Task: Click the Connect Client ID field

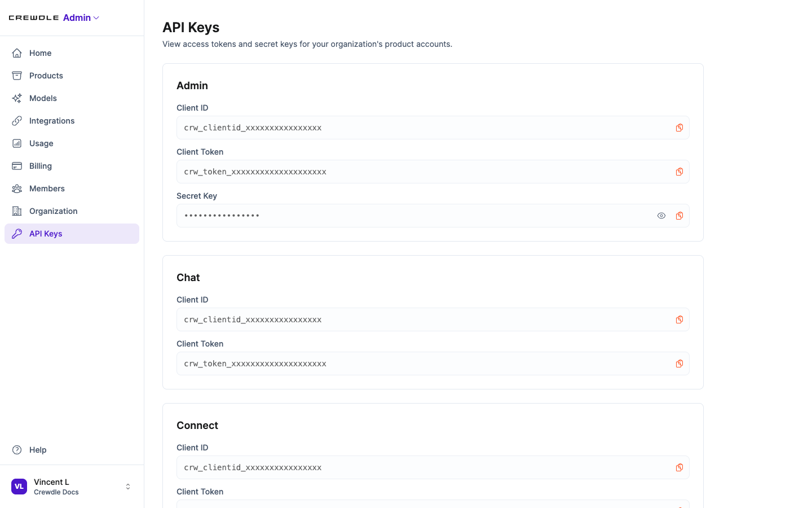Action: pyautogui.click(x=433, y=467)
